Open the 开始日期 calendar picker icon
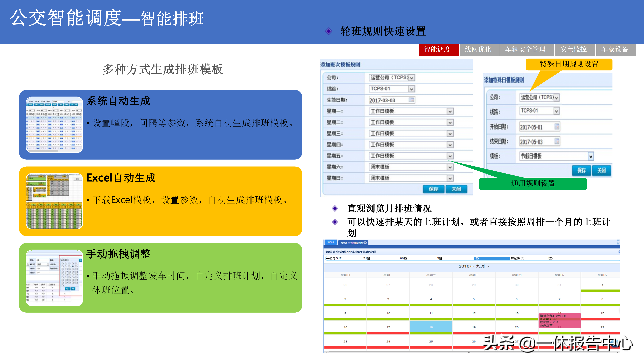The height and width of the screenshot is (362, 644). click(x=557, y=126)
